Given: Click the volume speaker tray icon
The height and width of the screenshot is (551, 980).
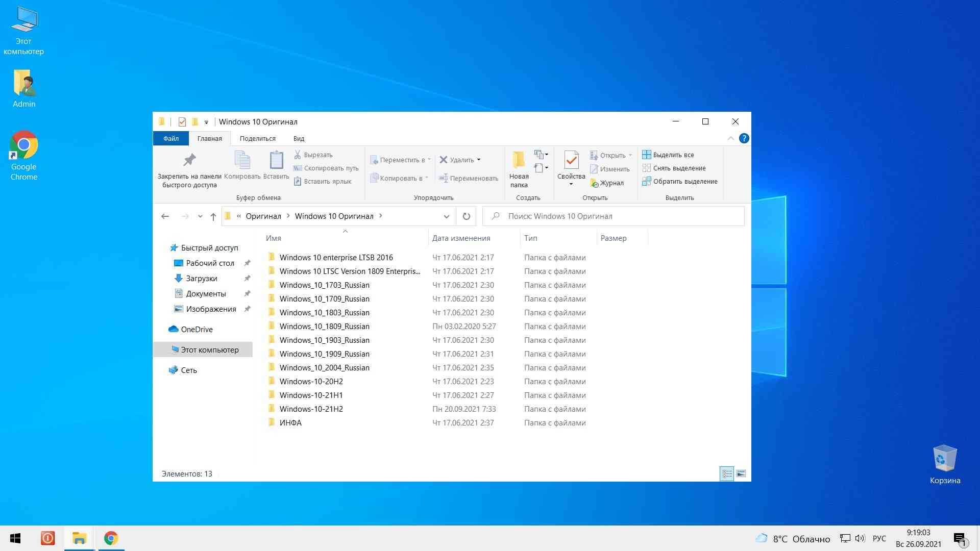Looking at the screenshot, I should (860, 539).
